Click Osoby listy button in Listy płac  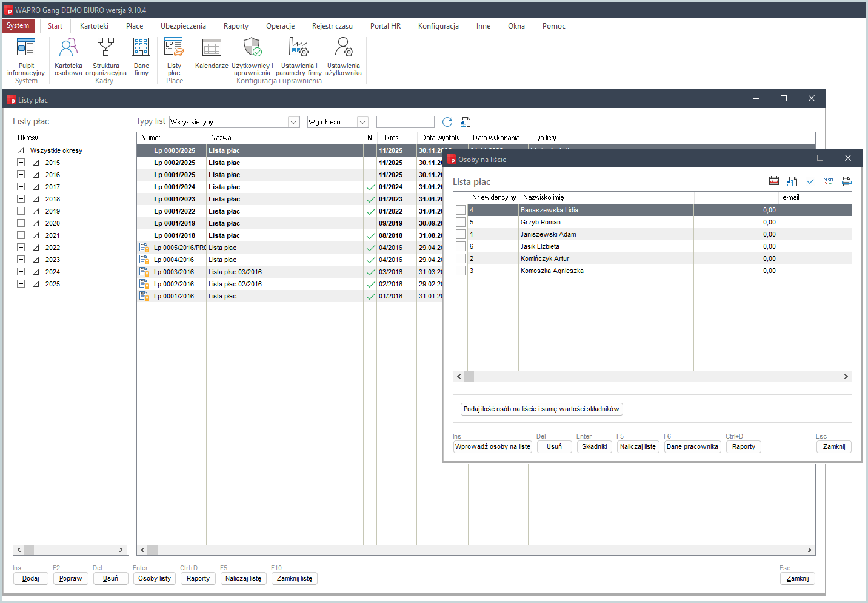point(155,578)
